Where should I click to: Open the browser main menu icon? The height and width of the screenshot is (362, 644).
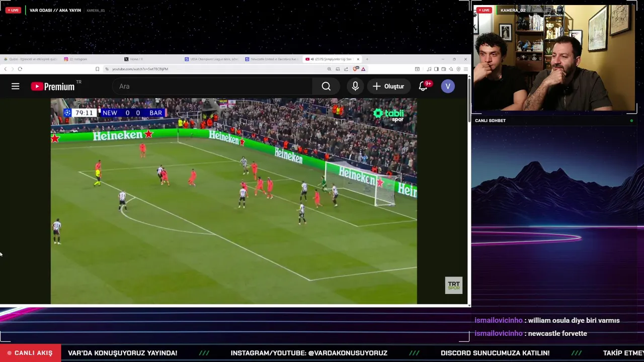[x=466, y=69]
